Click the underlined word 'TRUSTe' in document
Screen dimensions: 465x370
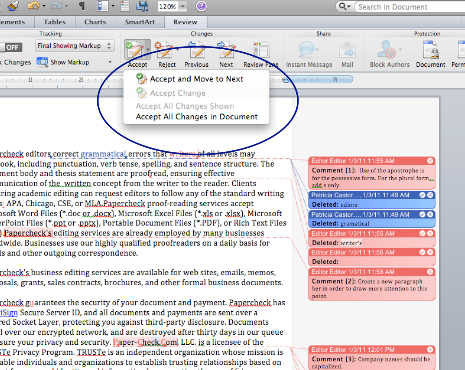point(92,352)
